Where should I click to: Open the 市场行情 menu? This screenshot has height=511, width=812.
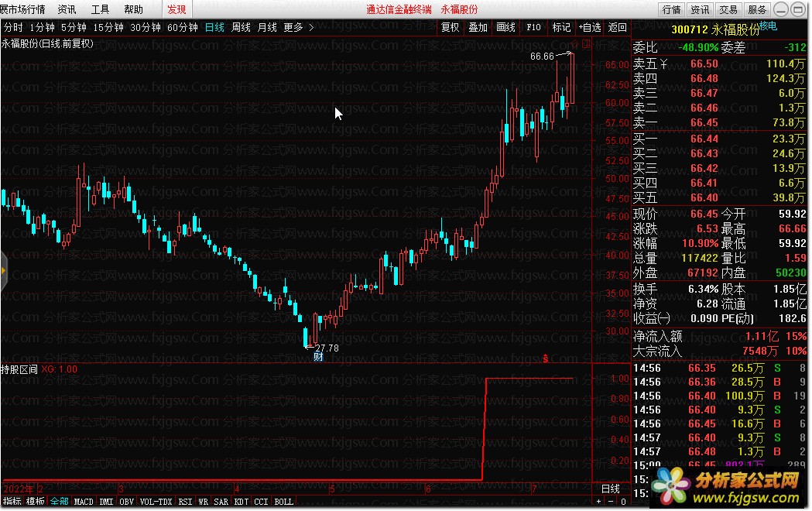(x=22, y=9)
